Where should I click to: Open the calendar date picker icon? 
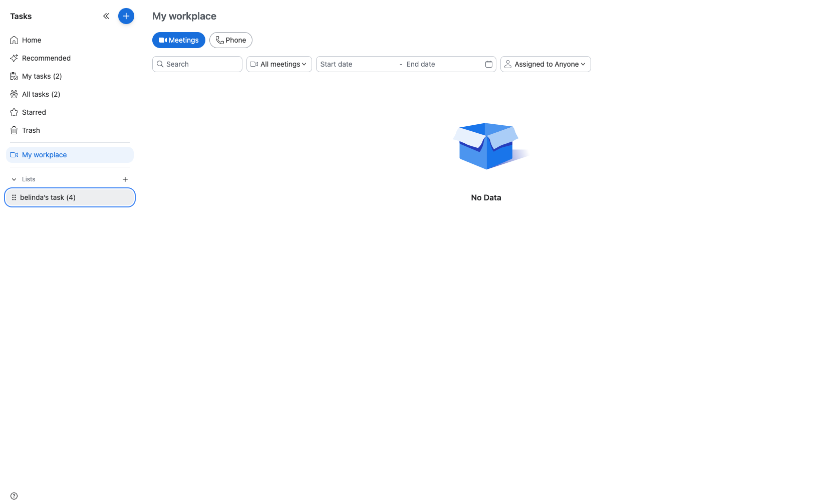pyautogui.click(x=489, y=64)
